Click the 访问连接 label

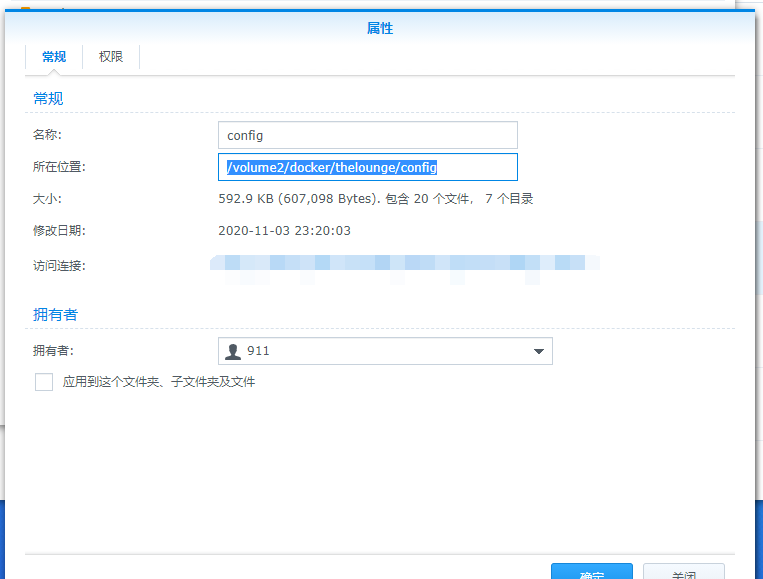click(x=59, y=266)
